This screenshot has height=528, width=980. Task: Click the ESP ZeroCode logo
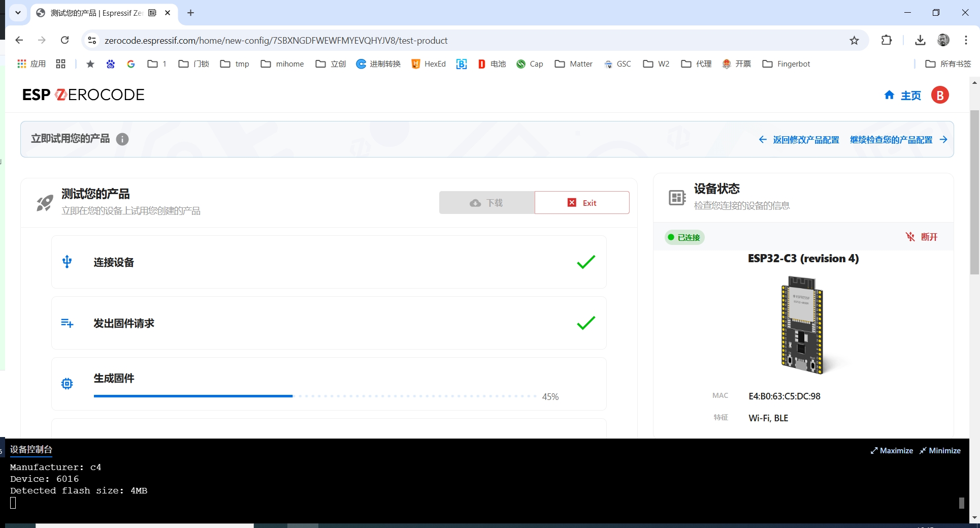pyautogui.click(x=83, y=95)
